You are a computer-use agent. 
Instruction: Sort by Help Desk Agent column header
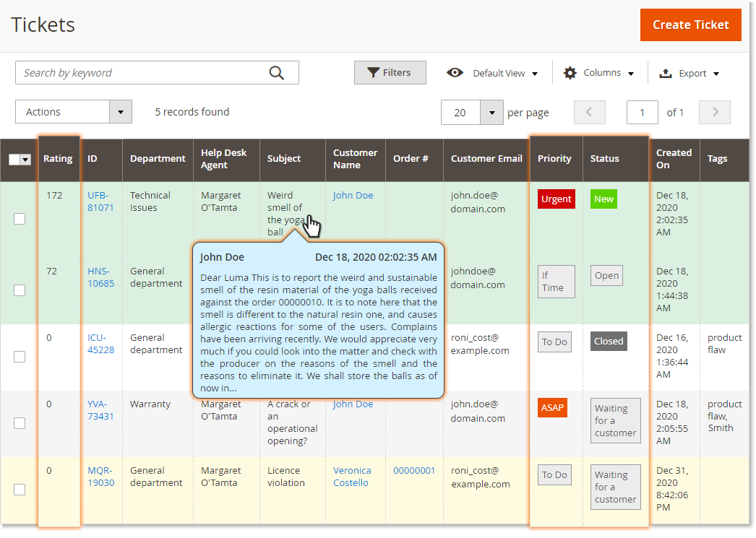[226, 159]
